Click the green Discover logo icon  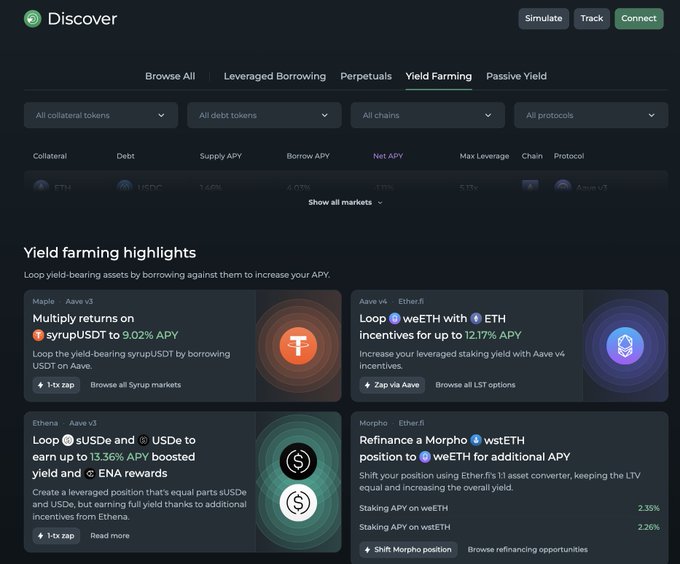[33, 19]
